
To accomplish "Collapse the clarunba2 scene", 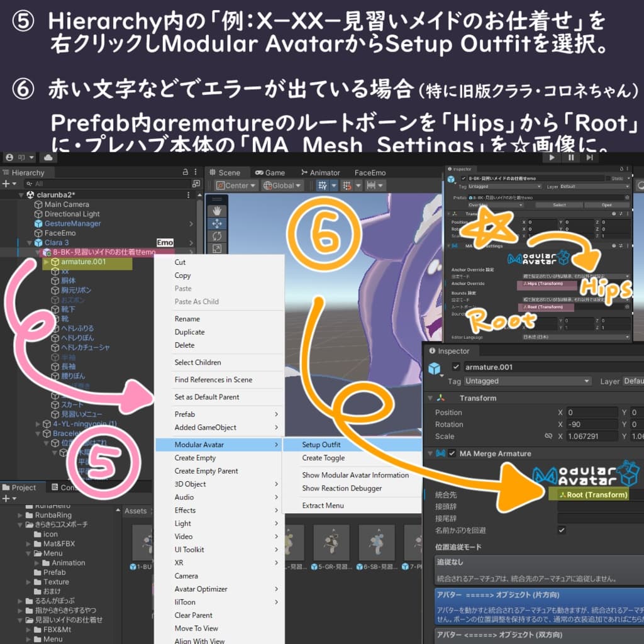I will pos(21,195).
